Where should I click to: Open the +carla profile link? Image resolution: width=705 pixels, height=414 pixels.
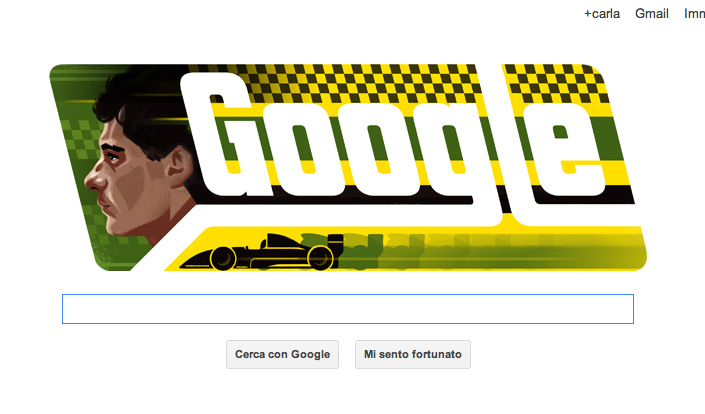pos(602,14)
